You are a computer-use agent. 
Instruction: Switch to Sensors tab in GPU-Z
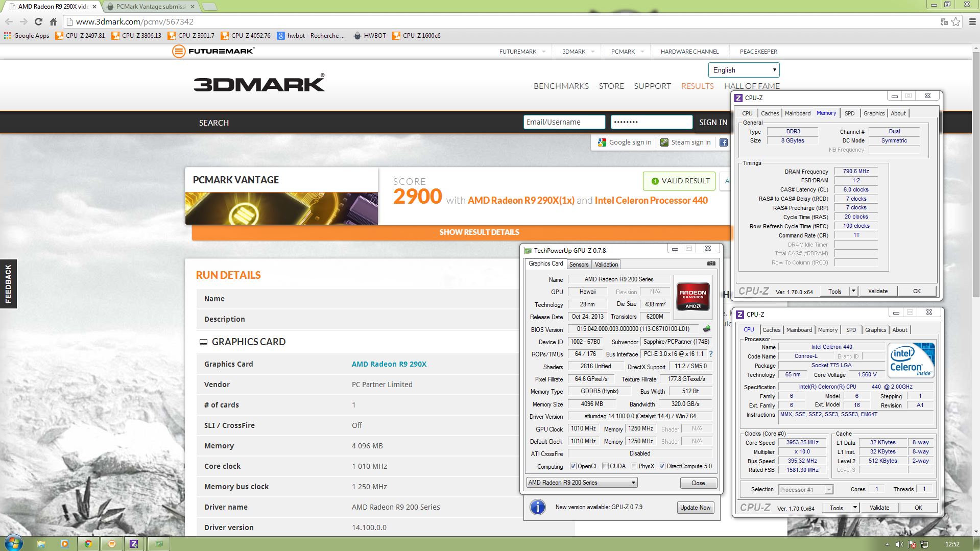(579, 264)
